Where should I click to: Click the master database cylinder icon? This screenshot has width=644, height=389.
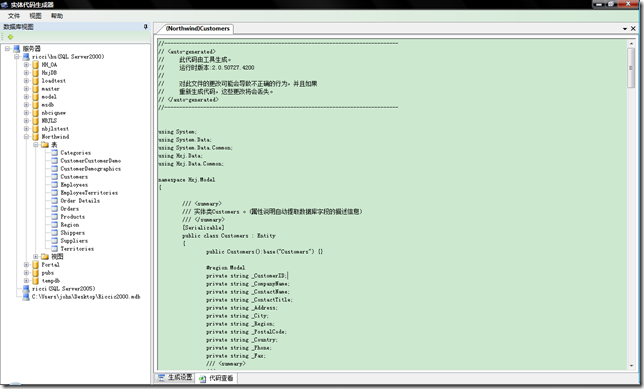(x=36, y=89)
